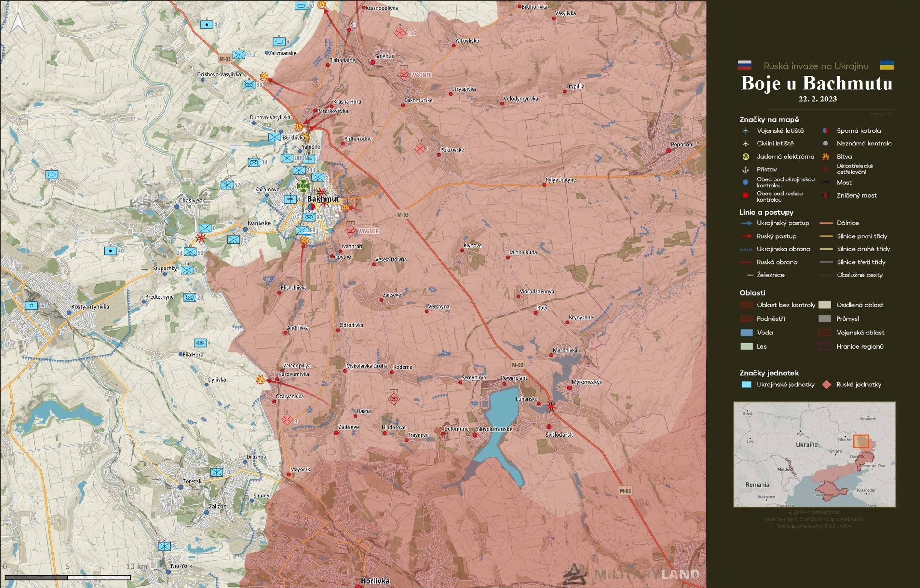Click the Ukrajinské jednotky blue swatch
920x588 pixels.
click(747, 384)
